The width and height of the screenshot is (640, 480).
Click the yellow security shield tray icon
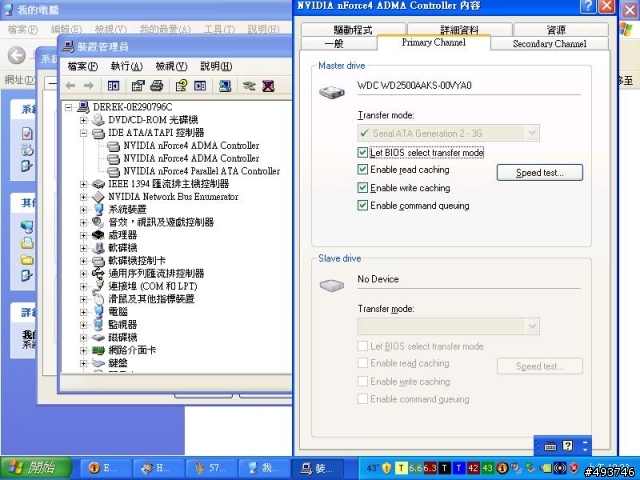click(x=386, y=468)
